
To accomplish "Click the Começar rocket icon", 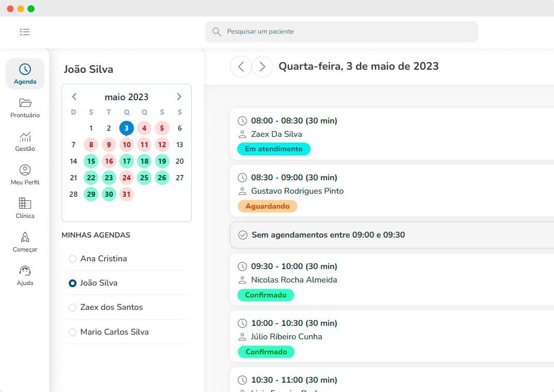I will click(x=25, y=237).
